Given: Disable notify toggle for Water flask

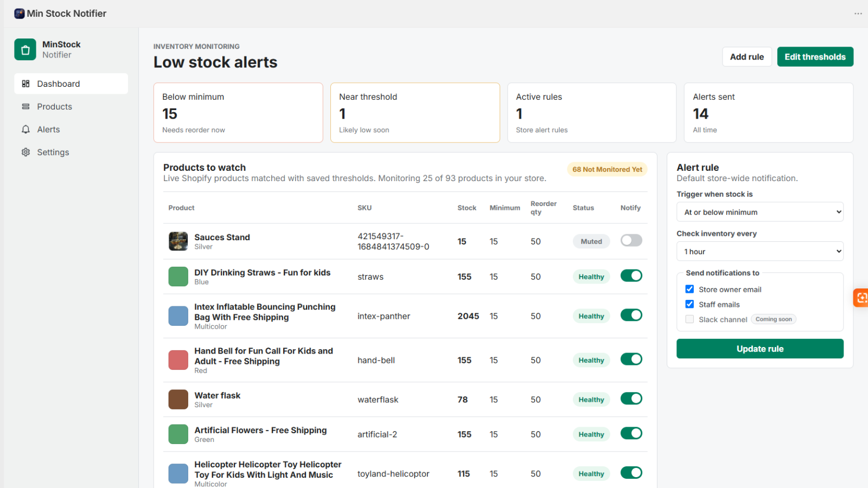Looking at the screenshot, I should [631, 399].
